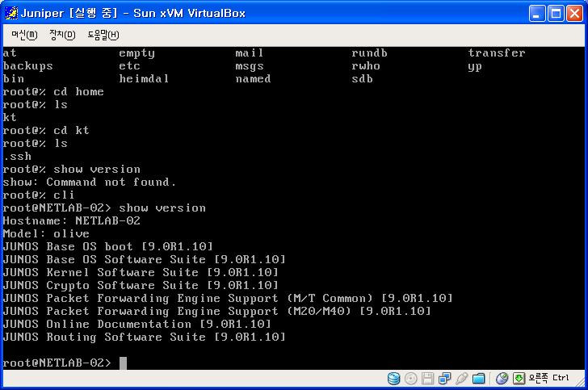This screenshot has width=588, height=390.
Task: Close the Juniper VirtualBox window
Action: pos(574,14)
